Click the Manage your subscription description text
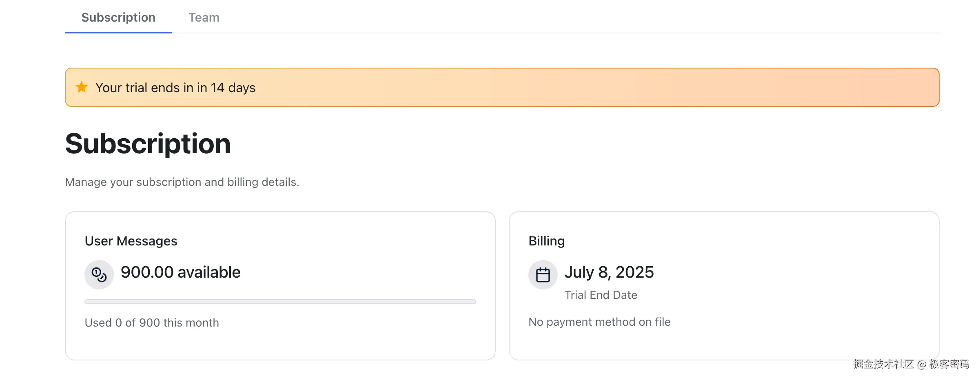This screenshot has height=380, width=980. [x=182, y=182]
